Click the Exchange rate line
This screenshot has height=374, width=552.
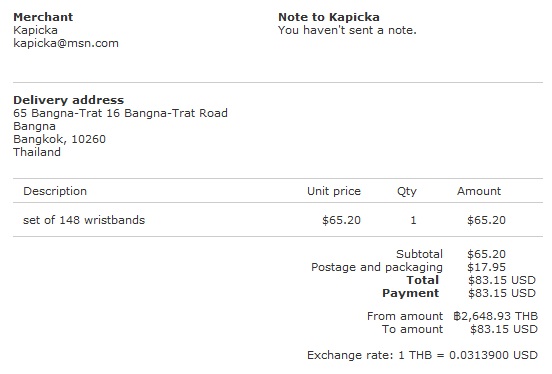tap(422, 355)
